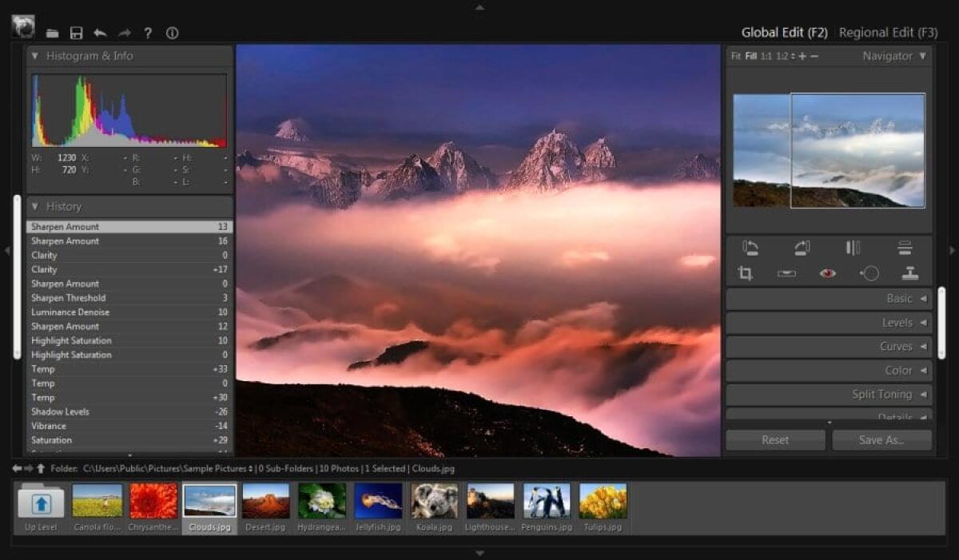
Task: Select the Straighten tool
Action: [x=787, y=272]
